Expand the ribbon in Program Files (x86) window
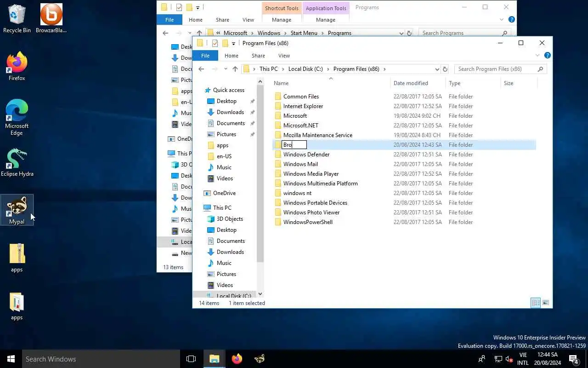Viewport: 588px width, 368px height. [537, 55]
